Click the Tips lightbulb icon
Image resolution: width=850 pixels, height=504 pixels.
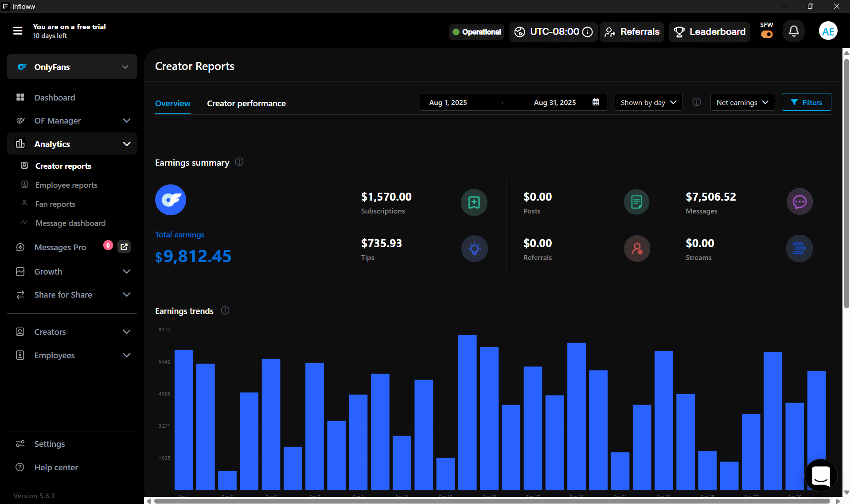474,248
